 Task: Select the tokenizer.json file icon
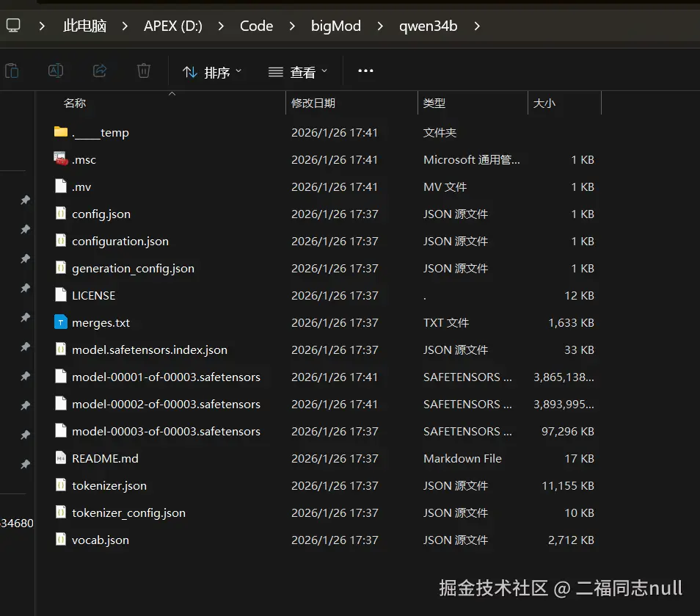[61, 485]
